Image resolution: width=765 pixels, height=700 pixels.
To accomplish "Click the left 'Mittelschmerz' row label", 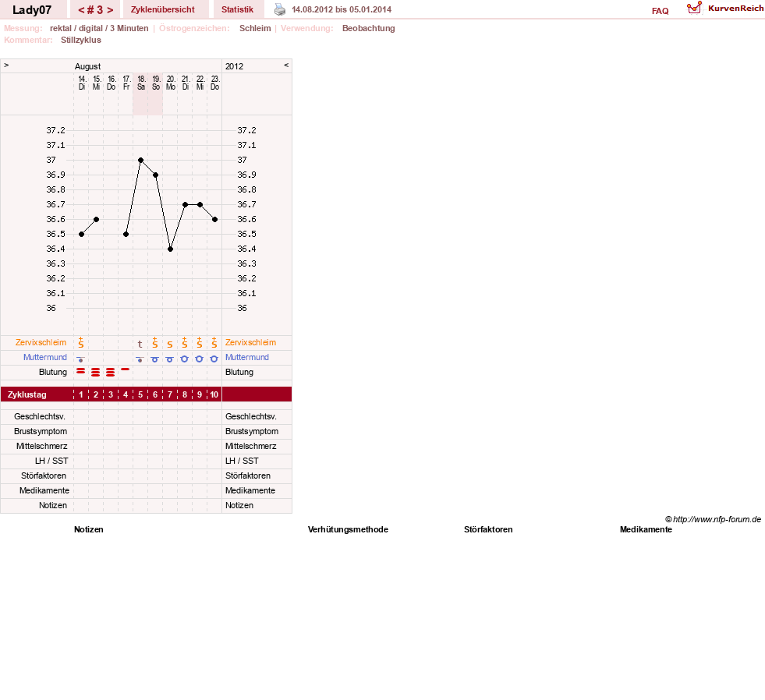I will [42, 446].
